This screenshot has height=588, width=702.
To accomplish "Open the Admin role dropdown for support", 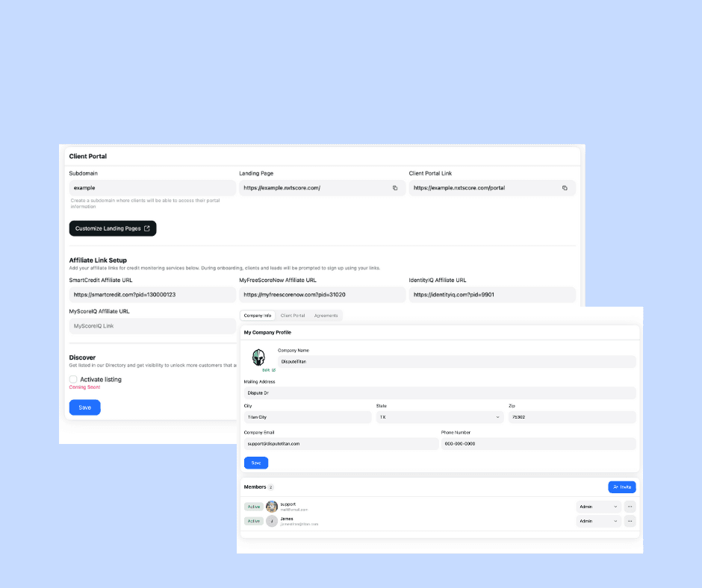I will pos(597,506).
